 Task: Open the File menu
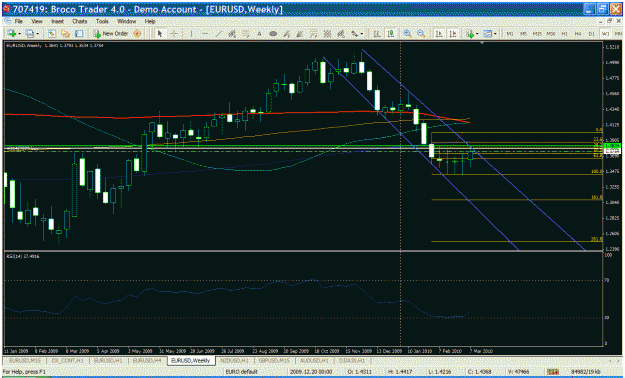[19, 21]
